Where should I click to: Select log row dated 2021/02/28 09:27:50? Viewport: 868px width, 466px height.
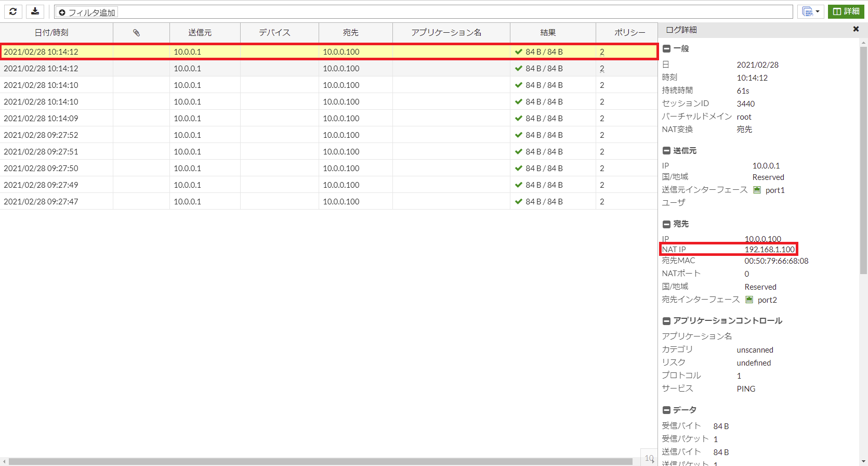tap(328, 168)
